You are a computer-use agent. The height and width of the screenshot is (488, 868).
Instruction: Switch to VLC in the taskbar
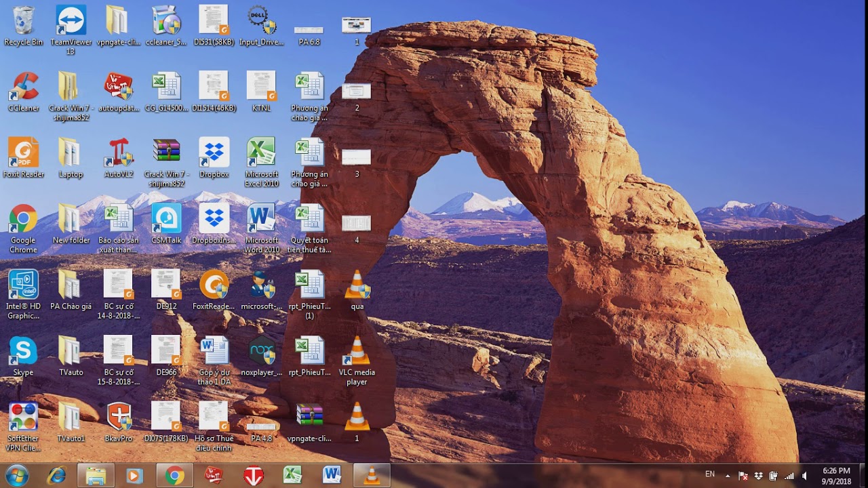click(x=372, y=476)
